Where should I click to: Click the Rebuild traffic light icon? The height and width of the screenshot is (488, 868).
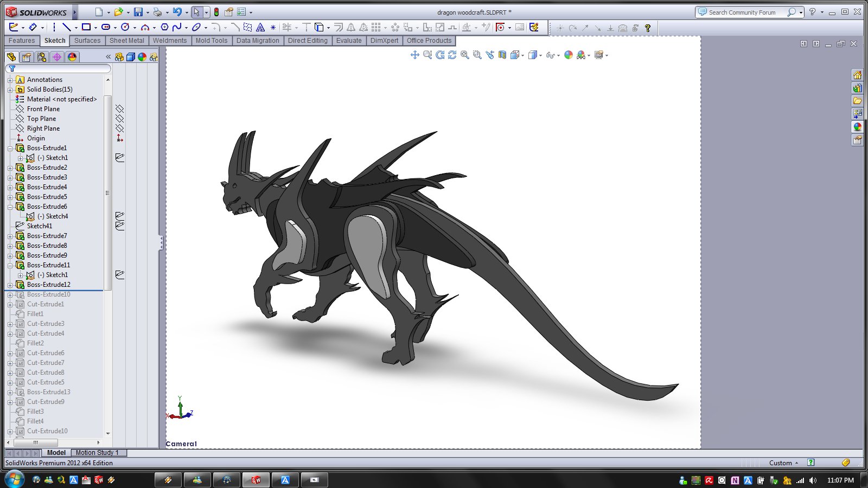[216, 12]
